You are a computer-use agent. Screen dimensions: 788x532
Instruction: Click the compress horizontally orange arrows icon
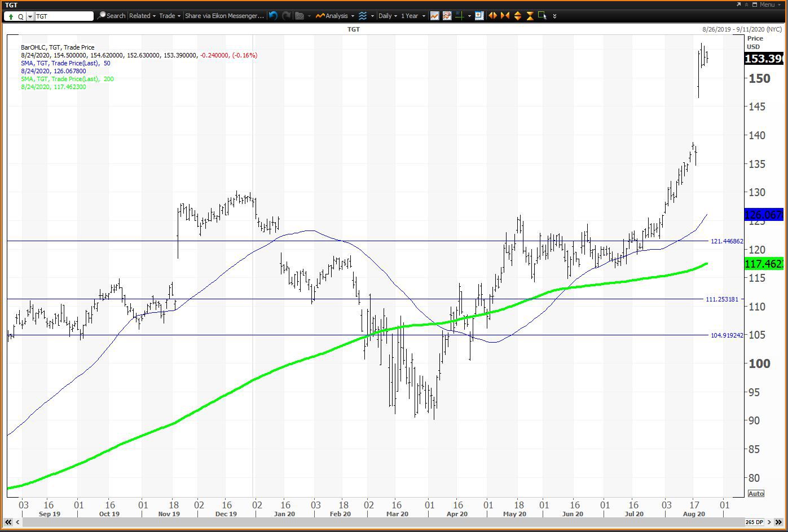click(505, 16)
